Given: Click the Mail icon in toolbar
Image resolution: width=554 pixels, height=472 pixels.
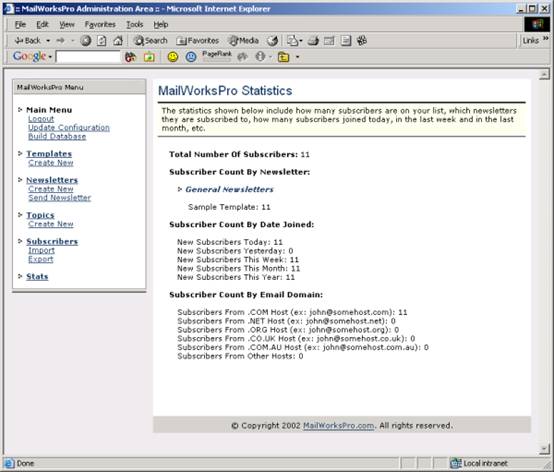Looking at the screenshot, I should 294,41.
